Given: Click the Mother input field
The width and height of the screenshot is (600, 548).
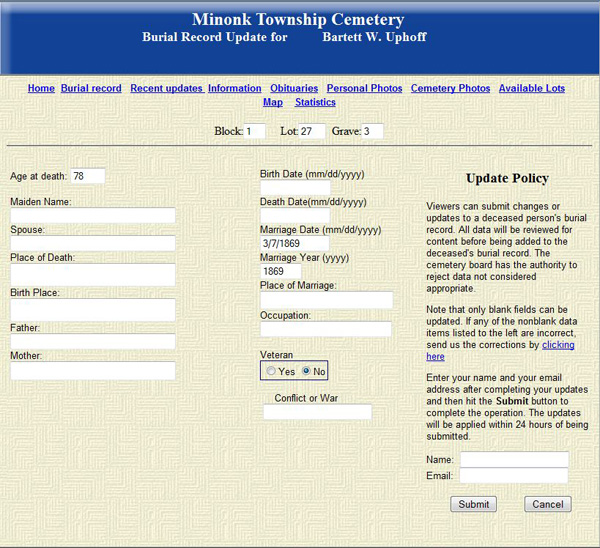Looking at the screenshot, I should click(x=93, y=371).
